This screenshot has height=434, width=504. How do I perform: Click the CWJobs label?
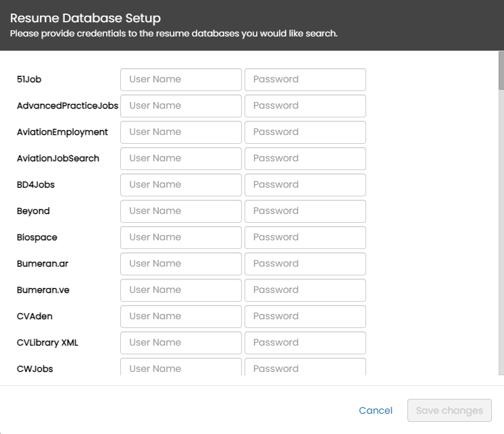click(34, 369)
